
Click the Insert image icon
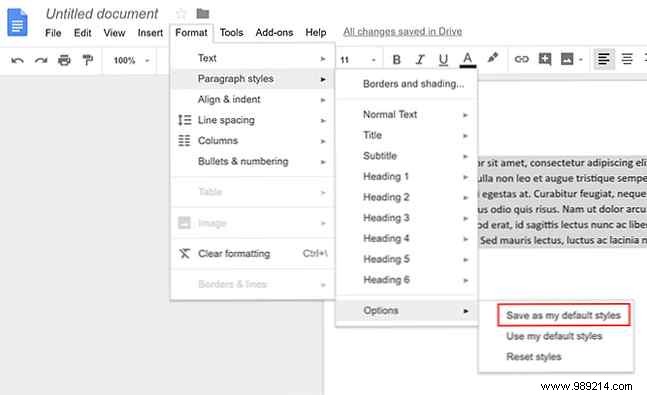(x=567, y=59)
